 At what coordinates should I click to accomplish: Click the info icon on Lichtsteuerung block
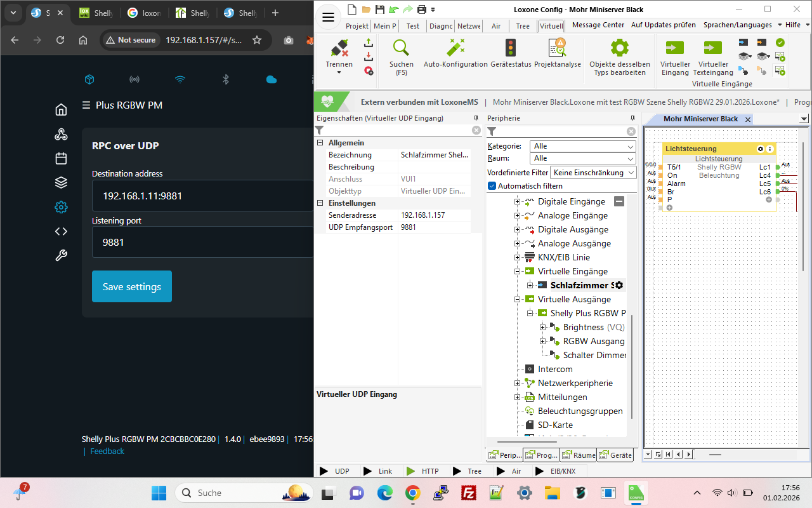coord(769,149)
